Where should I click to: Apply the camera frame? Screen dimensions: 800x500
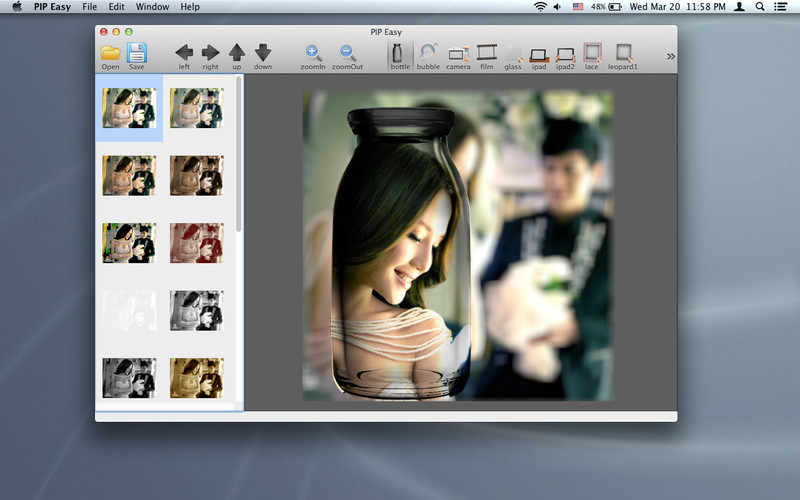coord(458,56)
